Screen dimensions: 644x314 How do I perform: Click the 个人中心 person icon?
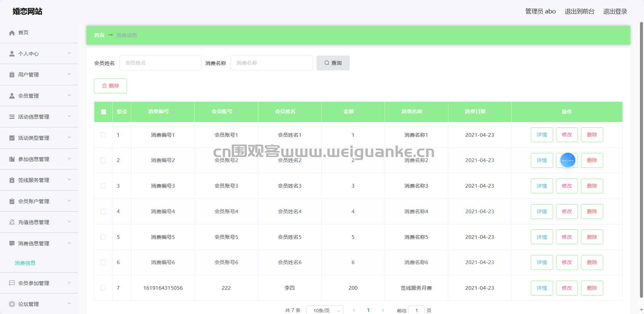click(x=12, y=54)
